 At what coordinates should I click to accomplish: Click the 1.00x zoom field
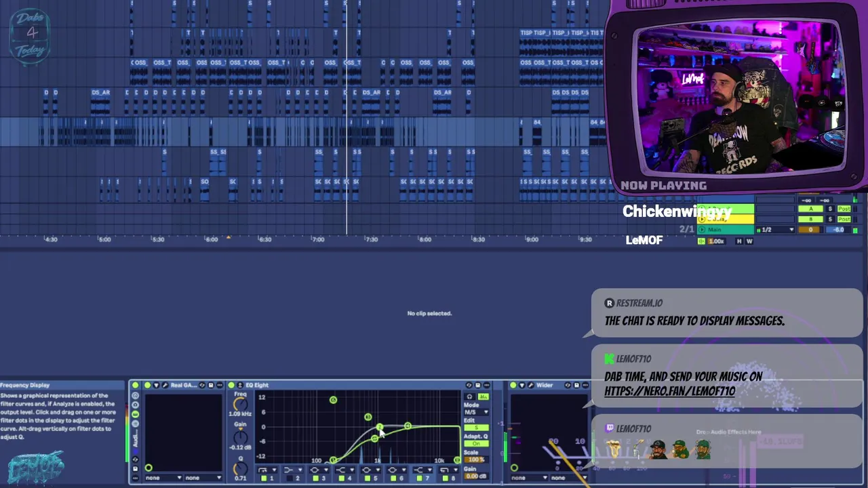point(717,241)
